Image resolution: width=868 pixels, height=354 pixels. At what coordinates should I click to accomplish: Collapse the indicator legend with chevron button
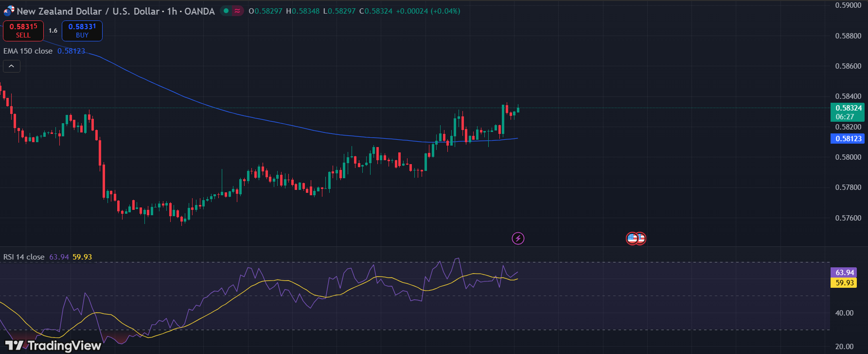tap(12, 66)
